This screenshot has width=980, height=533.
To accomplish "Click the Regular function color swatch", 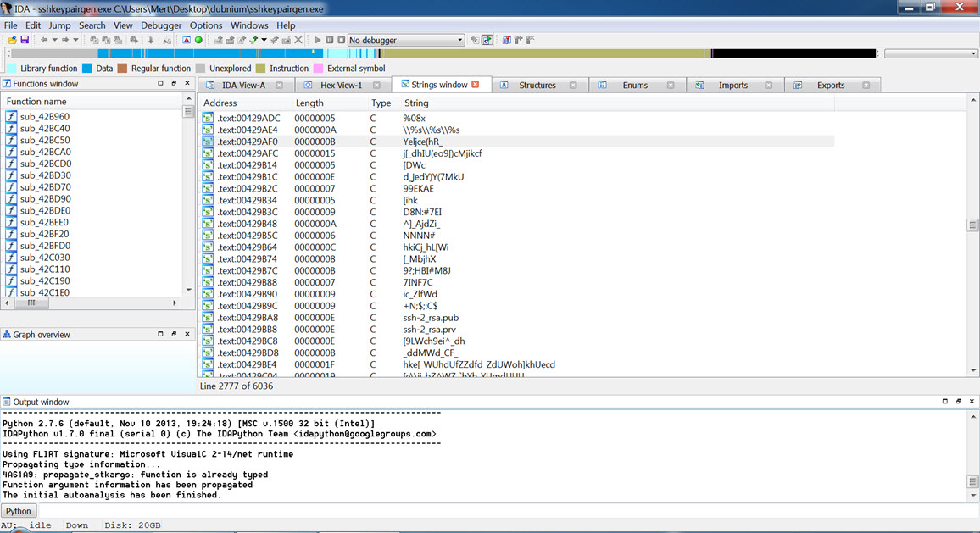I will tap(122, 69).
